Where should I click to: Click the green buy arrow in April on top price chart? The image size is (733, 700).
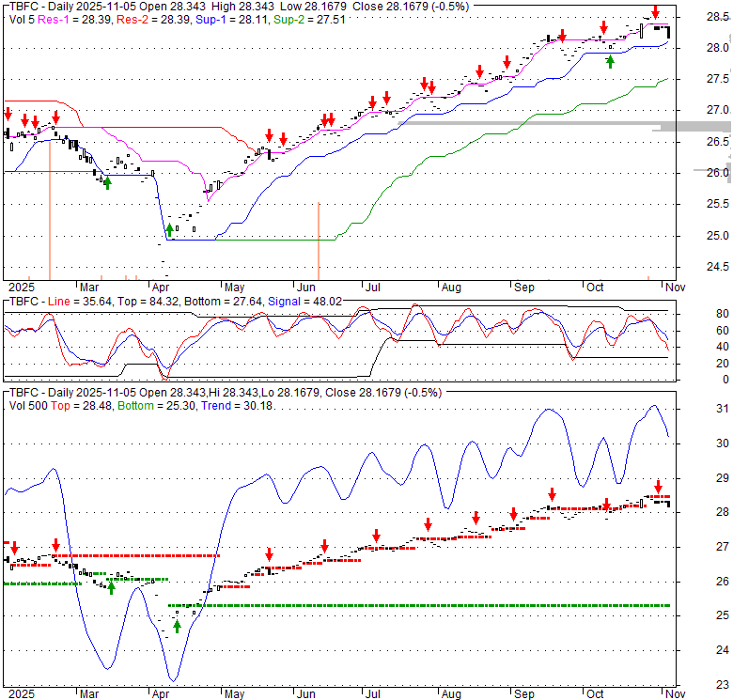point(170,228)
